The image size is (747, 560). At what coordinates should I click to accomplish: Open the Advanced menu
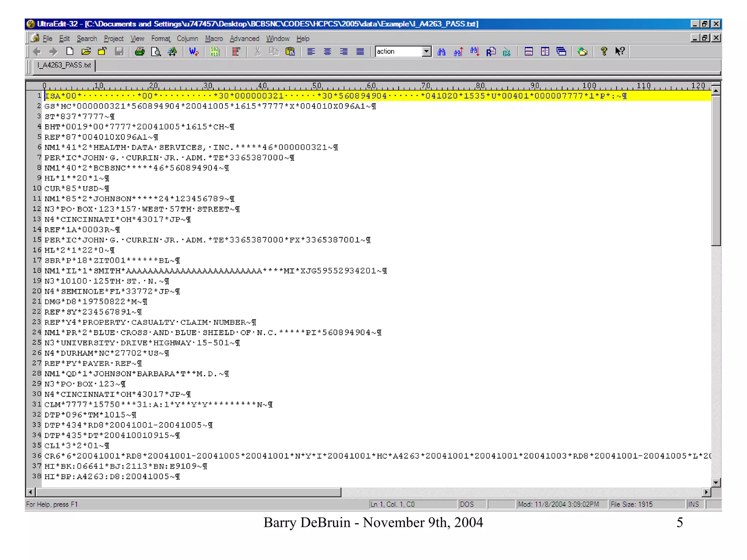[244, 38]
